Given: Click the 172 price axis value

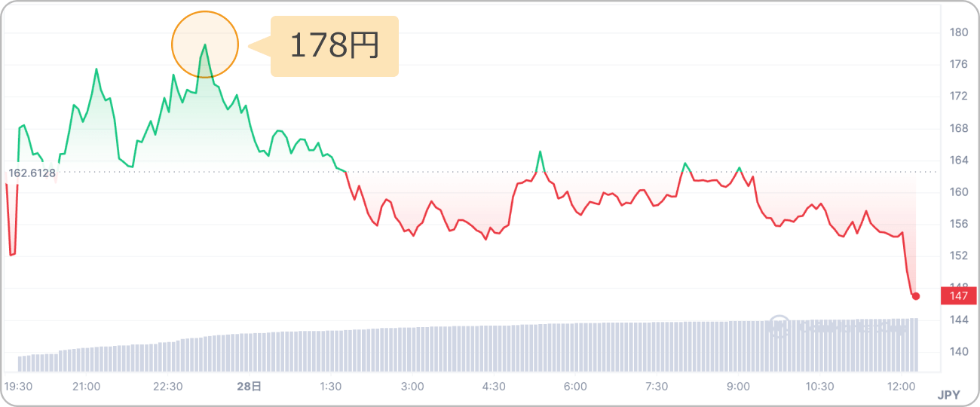Looking at the screenshot, I should [x=960, y=96].
